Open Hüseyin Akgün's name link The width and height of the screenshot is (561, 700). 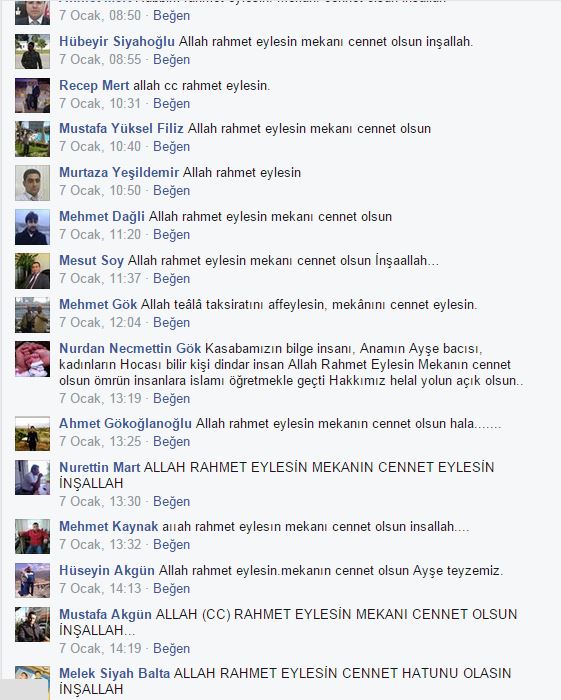pyautogui.click(x=107, y=571)
